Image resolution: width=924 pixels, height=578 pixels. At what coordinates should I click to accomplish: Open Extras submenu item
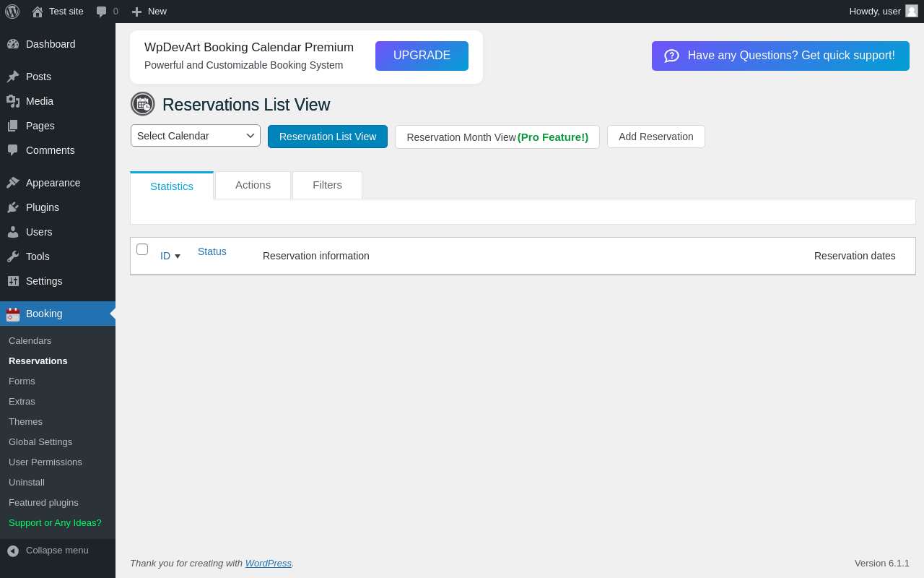pos(22,401)
